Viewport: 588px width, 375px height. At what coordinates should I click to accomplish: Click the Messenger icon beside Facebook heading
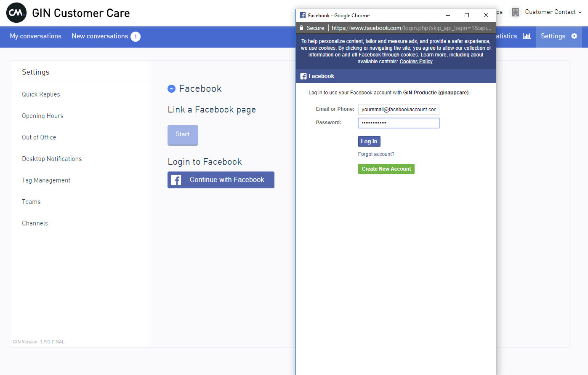point(171,88)
